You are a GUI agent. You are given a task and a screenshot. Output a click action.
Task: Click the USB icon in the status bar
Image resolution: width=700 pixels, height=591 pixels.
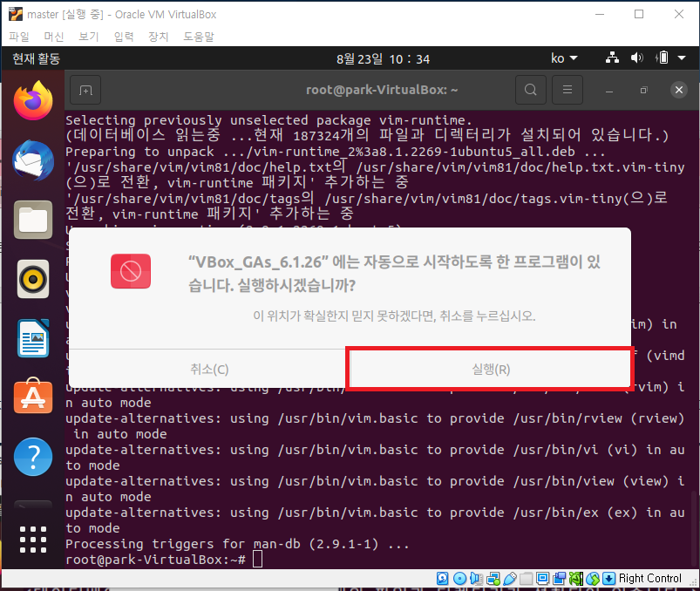509,579
